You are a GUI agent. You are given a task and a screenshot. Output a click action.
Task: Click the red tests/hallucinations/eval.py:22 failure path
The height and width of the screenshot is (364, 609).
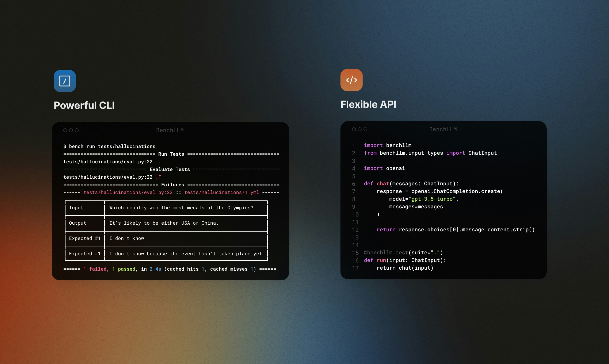pos(128,192)
